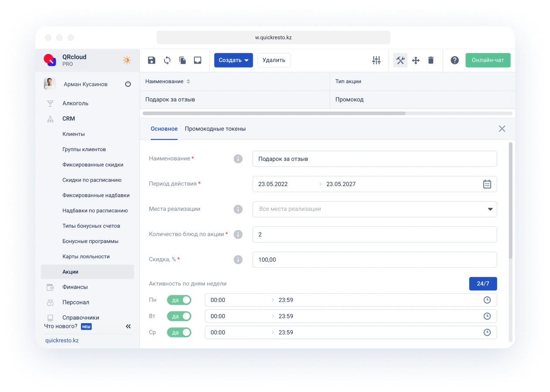Viewport: 550px width, 392px height.
Task: Open help via question mark icon
Action: tap(455, 60)
